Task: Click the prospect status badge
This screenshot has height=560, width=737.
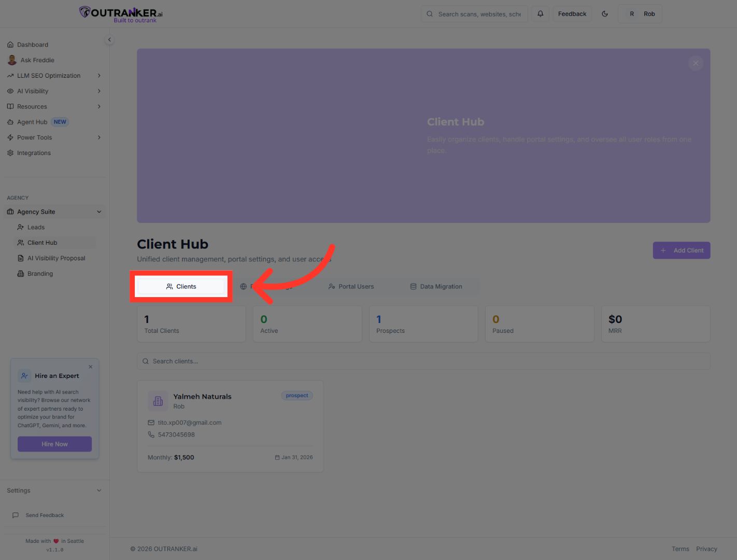Action: coord(297,396)
